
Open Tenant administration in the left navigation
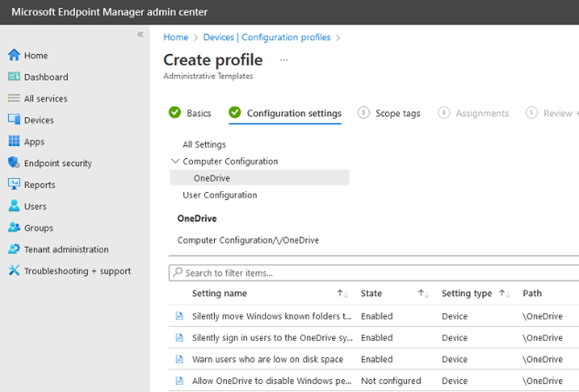[x=66, y=249]
